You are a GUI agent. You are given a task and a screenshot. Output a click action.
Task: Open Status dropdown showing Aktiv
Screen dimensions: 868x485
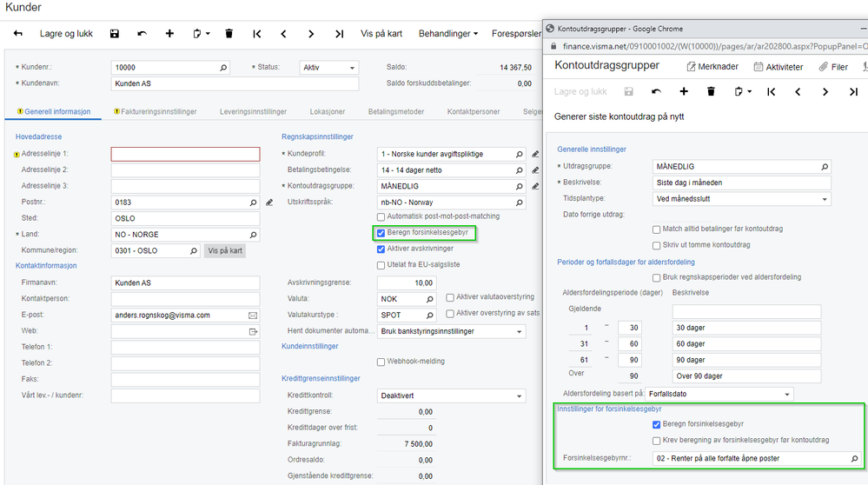[328, 68]
